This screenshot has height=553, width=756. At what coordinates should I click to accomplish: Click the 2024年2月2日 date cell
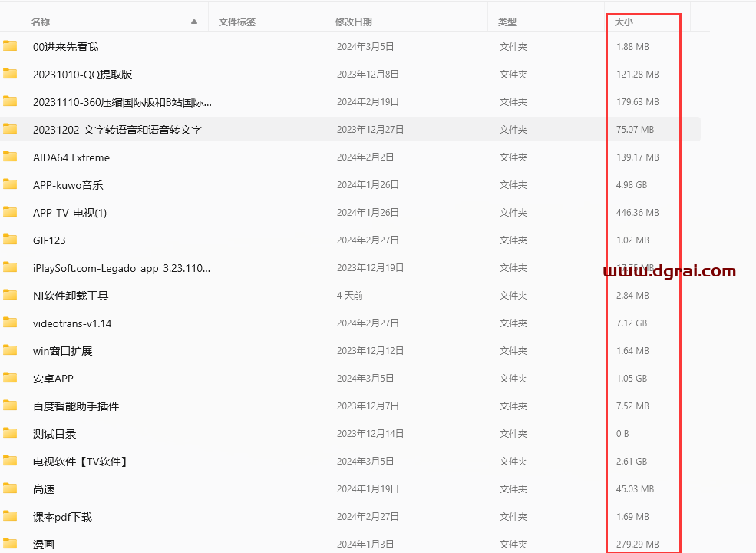pyautogui.click(x=365, y=157)
